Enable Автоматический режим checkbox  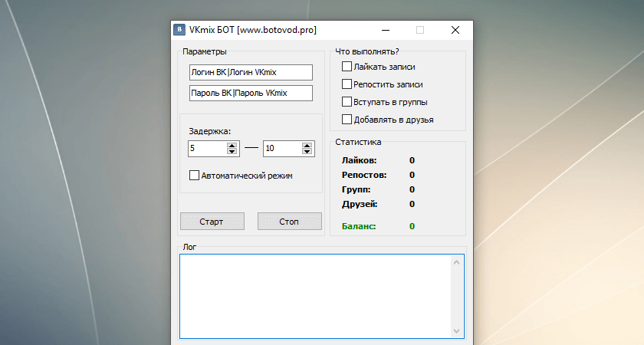coord(194,176)
